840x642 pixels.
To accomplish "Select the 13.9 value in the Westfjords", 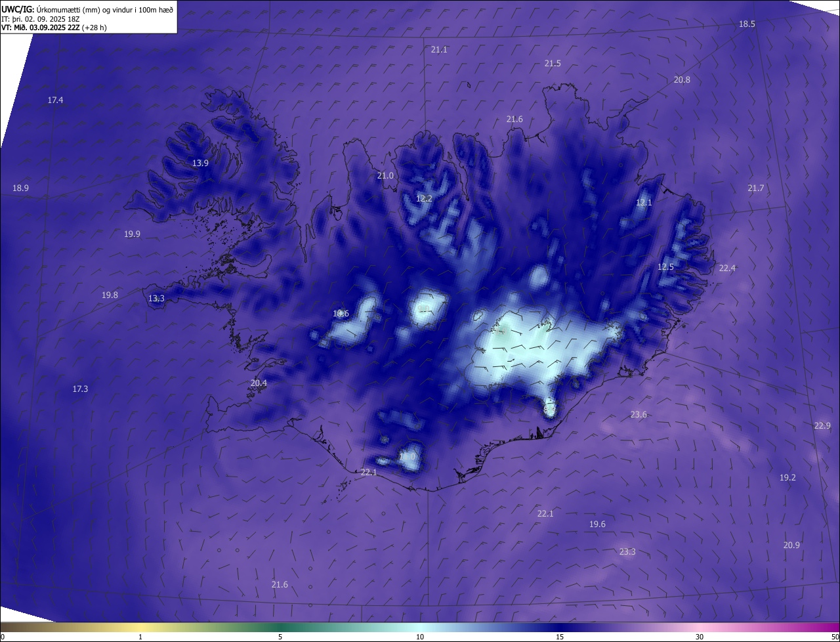I will coord(200,163).
